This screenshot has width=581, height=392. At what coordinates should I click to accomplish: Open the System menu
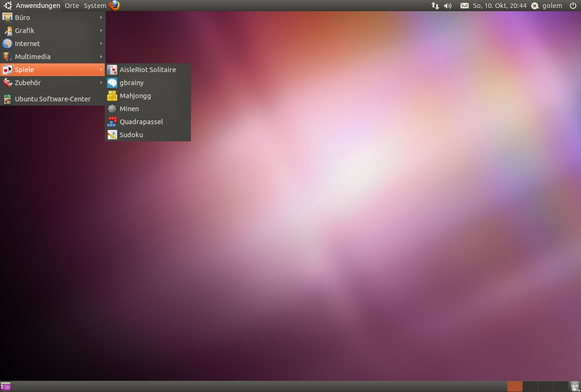point(95,6)
